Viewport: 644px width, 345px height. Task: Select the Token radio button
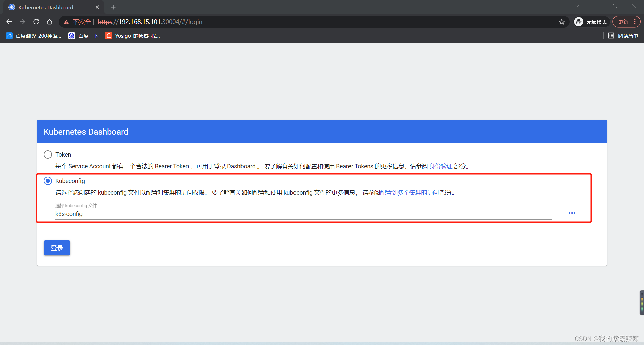tap(48, 154)
